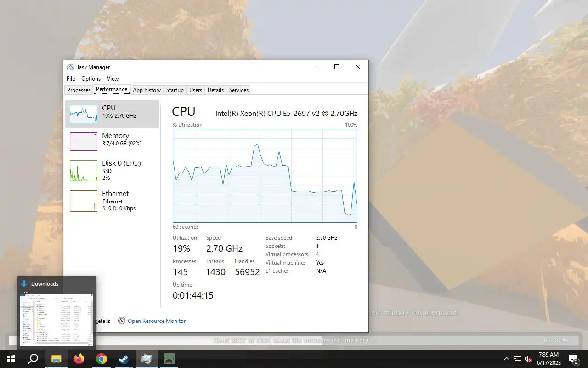The width and height of the screenshot is (588, 368).
Task: Click the large CPU utilization graph
Action: coord(265,176)
